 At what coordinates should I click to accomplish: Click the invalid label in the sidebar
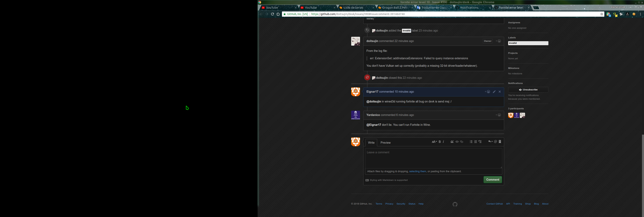click(x=528, y=43)
